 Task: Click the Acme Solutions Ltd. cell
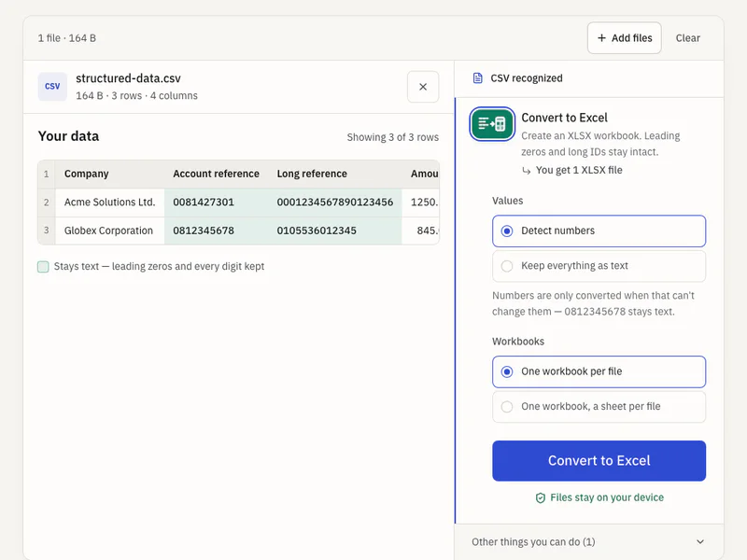tap(110, 203)
